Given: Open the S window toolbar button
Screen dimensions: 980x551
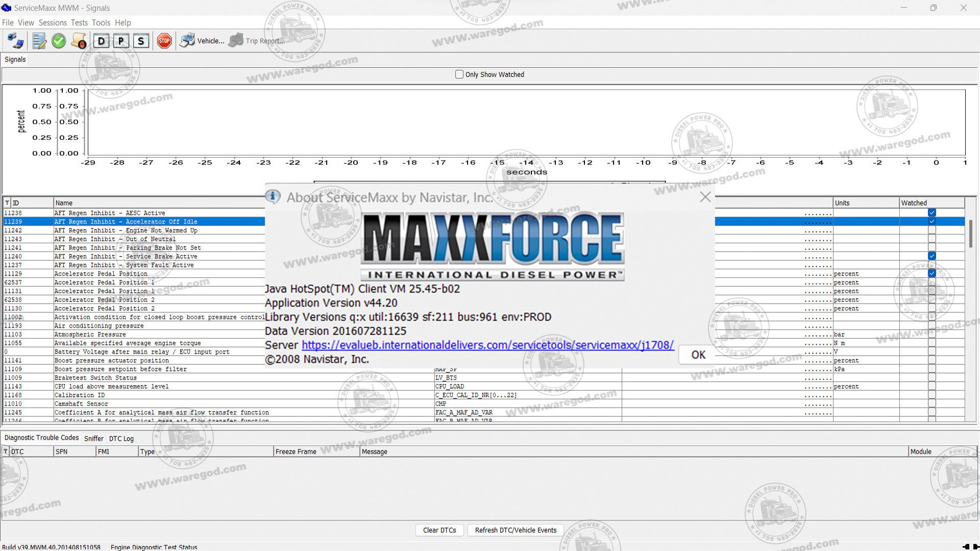Looking at the screenshot, I should (141, 41).
